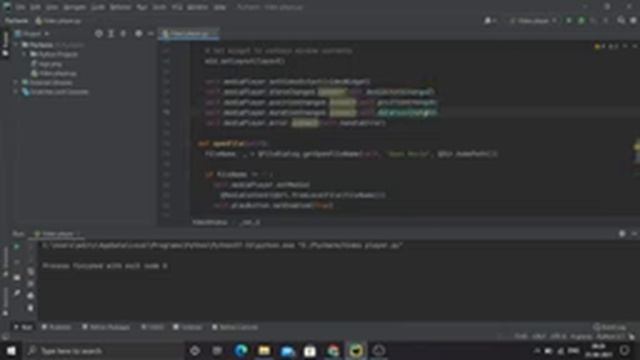Click the Expand All icon in Project panel
Image resolution: width=640 pixels, height=360 pixels.
pyautogui.click(x=111, y=34)
